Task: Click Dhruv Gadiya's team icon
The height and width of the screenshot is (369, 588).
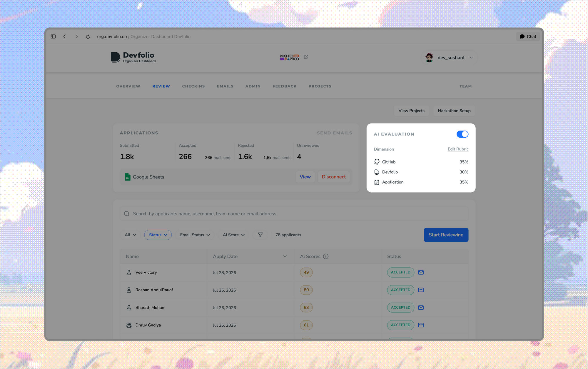Action: coord(129,325)
